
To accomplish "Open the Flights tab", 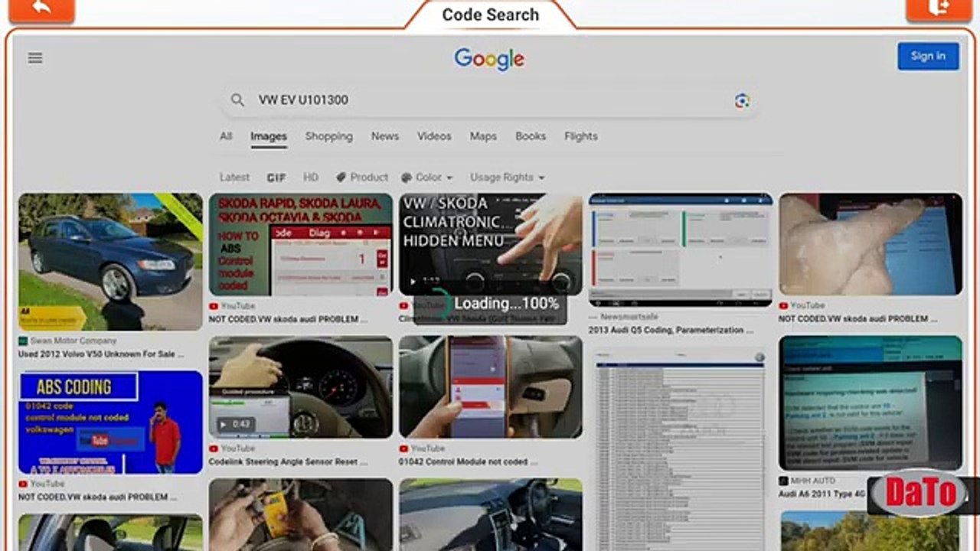I will [x=581, y=136].
